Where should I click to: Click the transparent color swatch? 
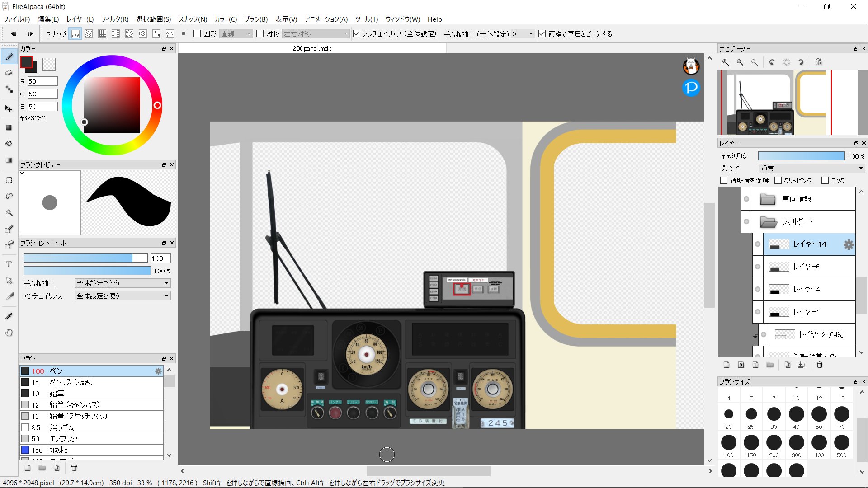click(49, 65)
